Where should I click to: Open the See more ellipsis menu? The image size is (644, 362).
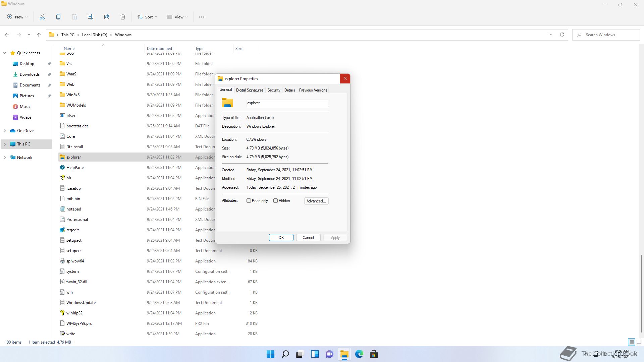pyautogui.click(x=202, y=17)
